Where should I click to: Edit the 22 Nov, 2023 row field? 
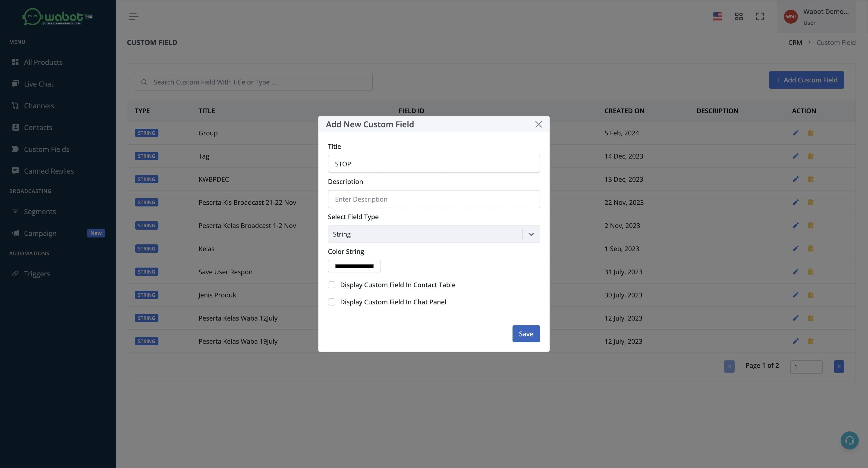(796, 202)
